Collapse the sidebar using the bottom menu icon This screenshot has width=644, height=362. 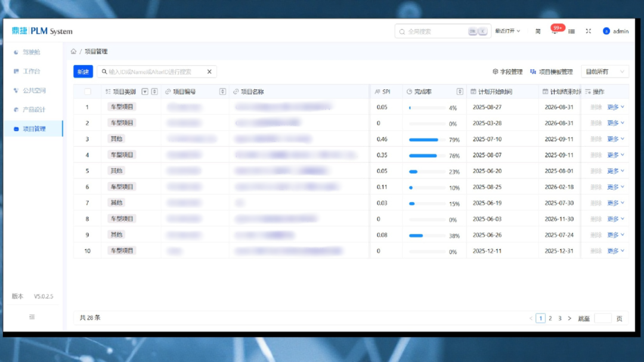32,317
